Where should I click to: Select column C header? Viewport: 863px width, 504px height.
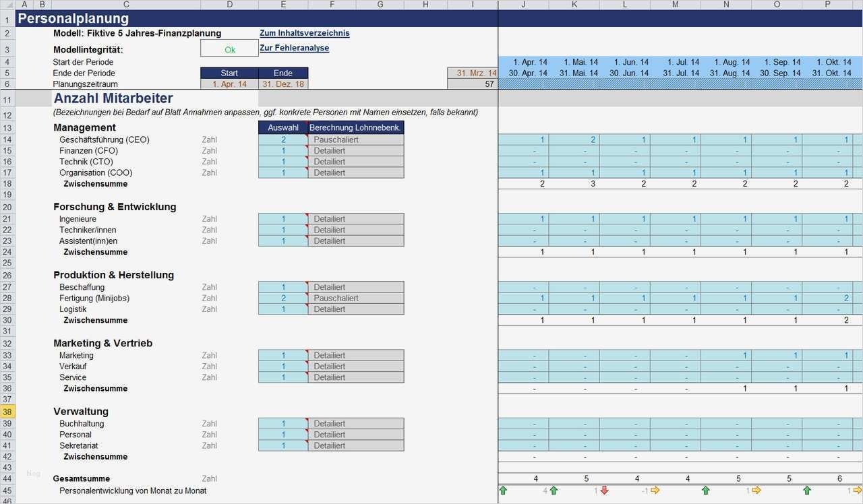point(125,5)
